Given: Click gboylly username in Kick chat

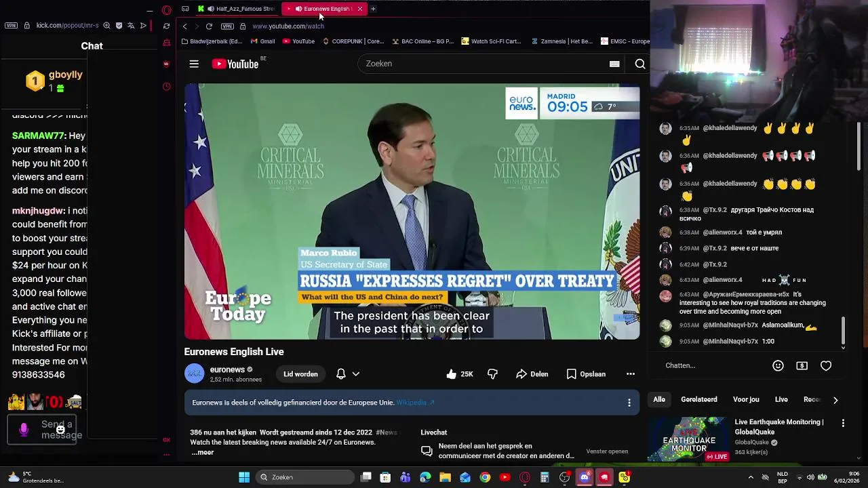Looking at the screenshot, I should coord(66,75).
